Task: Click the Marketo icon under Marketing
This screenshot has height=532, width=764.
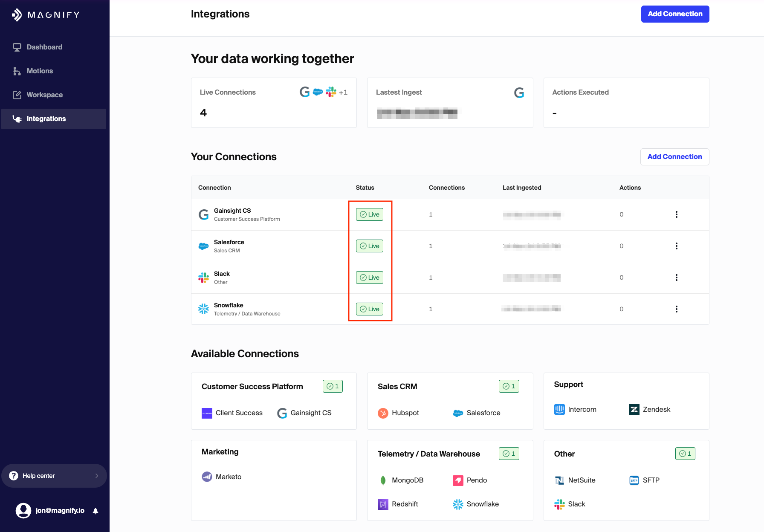Action: tap(207, 477)
